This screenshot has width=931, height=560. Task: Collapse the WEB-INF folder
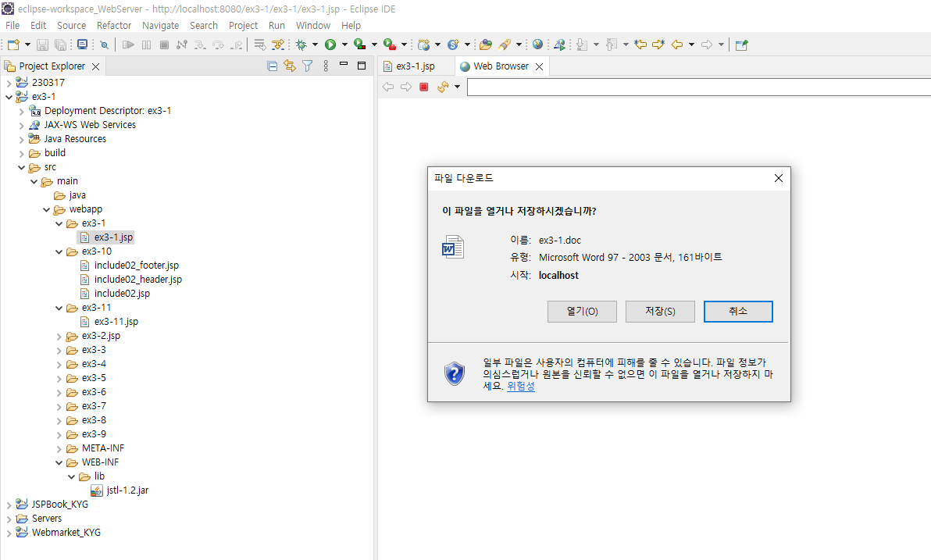click(x=59, y=462)
